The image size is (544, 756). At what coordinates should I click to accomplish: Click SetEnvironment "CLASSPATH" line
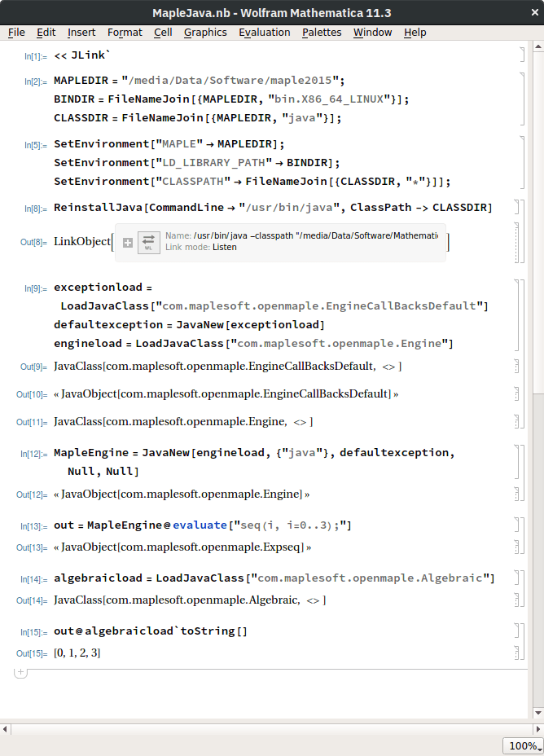click(252, 182)
